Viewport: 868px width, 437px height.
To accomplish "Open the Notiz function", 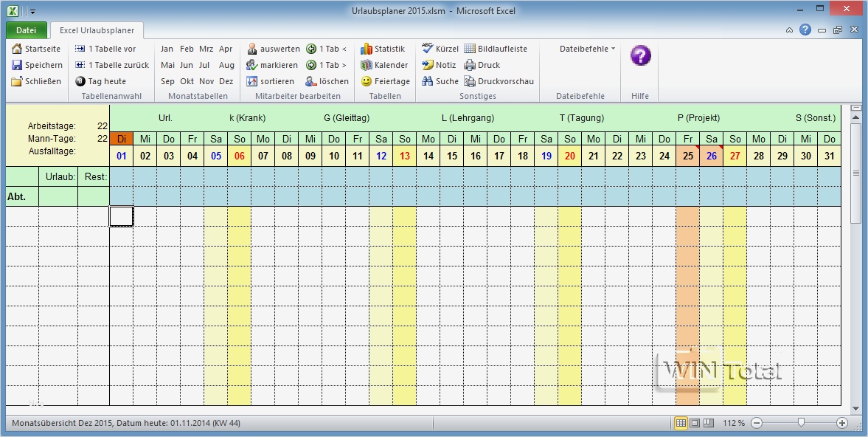I will pos(441,65).
